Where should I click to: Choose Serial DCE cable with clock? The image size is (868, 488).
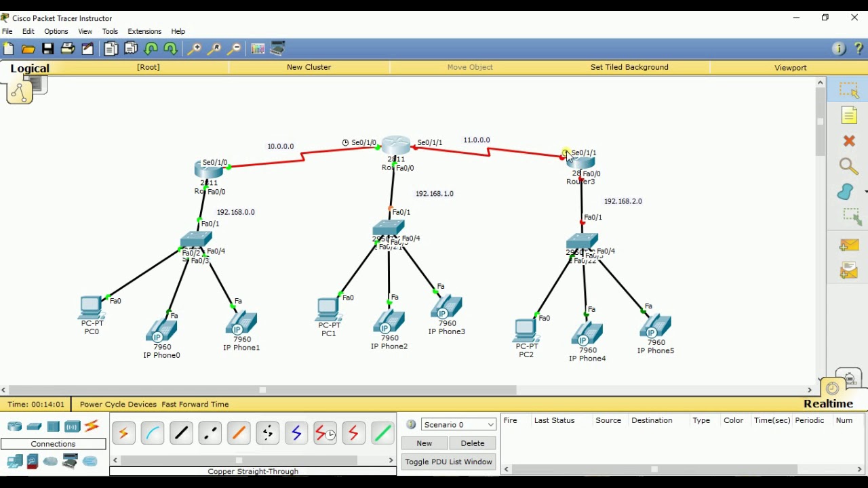325,433
